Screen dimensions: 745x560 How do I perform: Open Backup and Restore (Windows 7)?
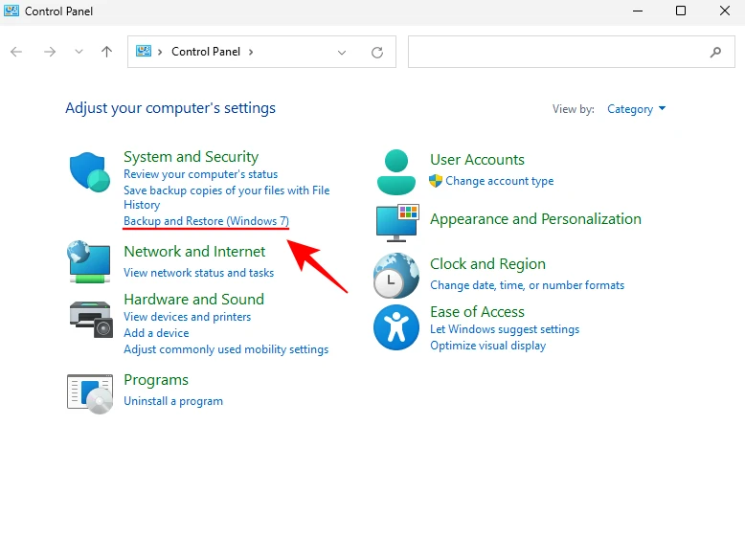point(206,221)
